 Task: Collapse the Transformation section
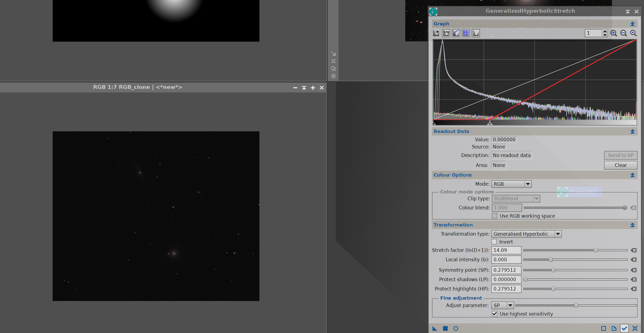[x=632, y=225]
